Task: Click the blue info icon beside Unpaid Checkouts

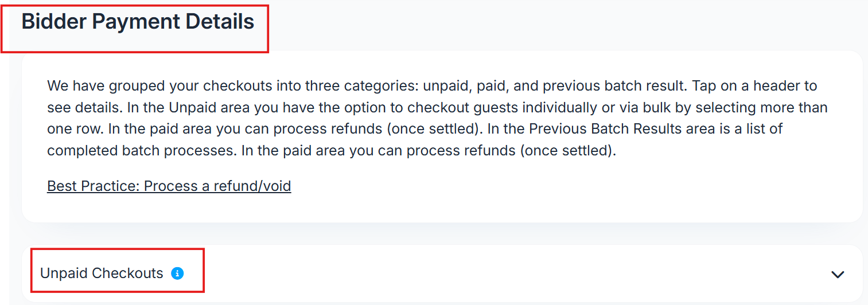Action: coord(178,273)
